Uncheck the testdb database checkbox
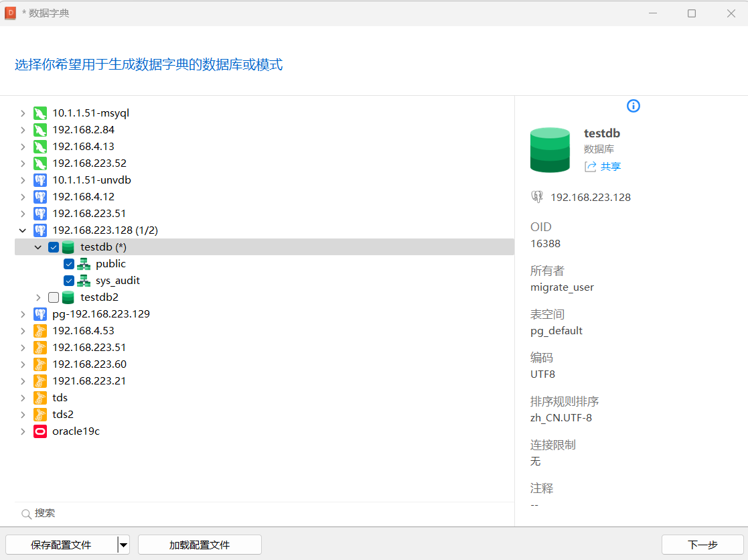Screen dimensions: 748x560 (54, 247)
